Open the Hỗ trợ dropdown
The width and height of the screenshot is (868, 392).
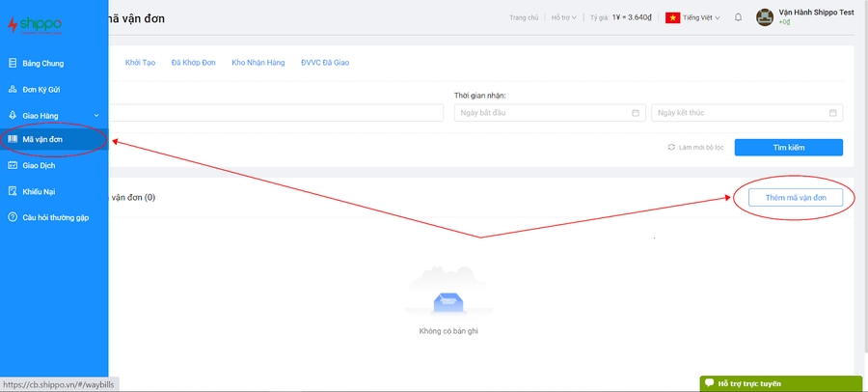tap(563, 17)
